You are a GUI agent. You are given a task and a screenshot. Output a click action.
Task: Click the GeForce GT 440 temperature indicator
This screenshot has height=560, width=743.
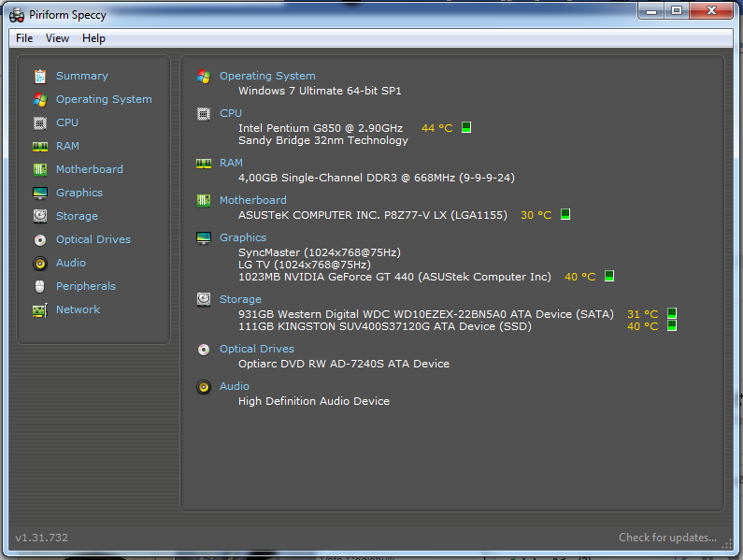(x=609, y=276)
